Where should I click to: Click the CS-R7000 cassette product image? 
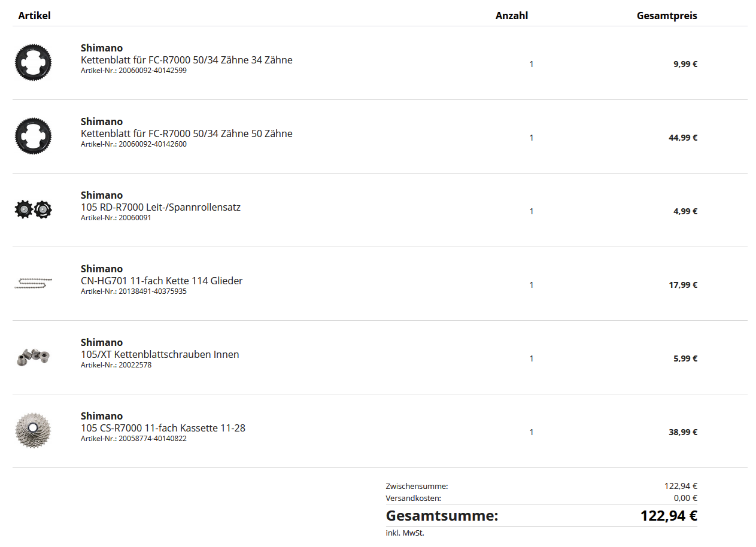(x=34, y=430)
